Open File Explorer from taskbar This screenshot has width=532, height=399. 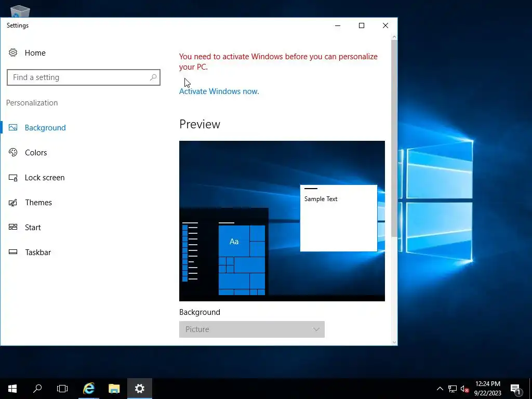[114, 389]
